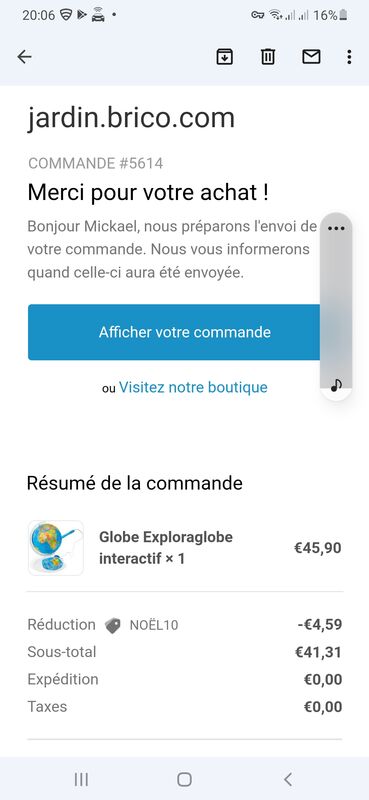Image resolution: width=369 pixels, height=800 pixels.
Task: Tap the back arrow to leave email
Action: (24, 57)
